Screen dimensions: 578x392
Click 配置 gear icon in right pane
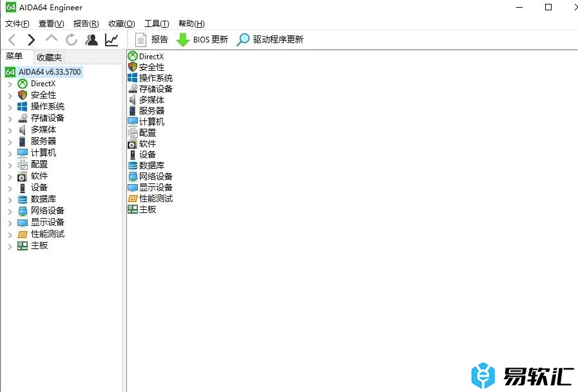click(x=133, y=133)
